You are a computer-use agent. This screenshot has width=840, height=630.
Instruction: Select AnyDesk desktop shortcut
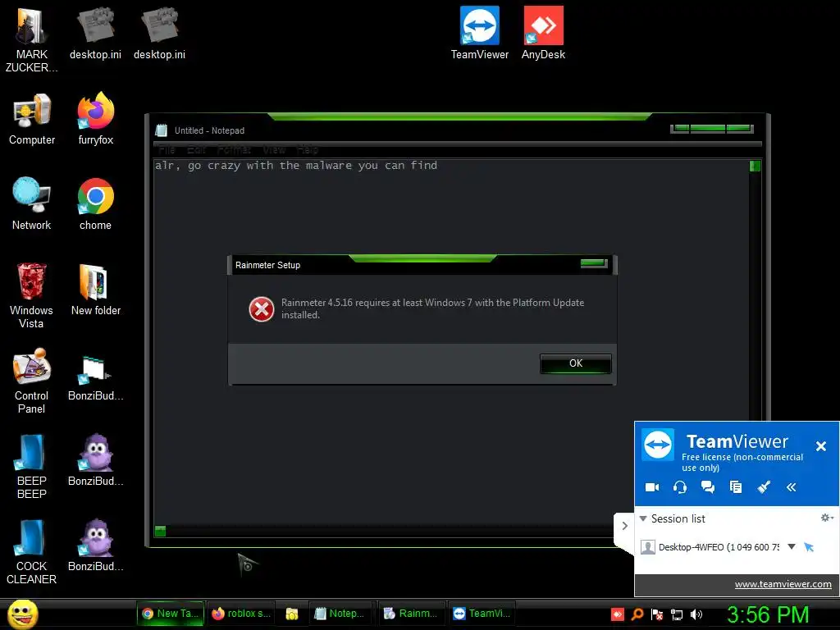(x=543, y=33)
